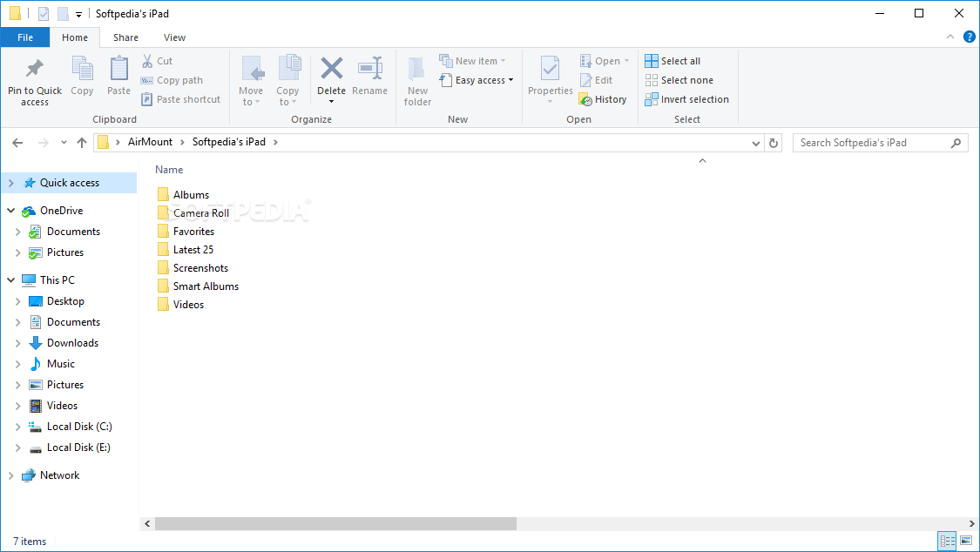This screenshot has width=980, height=552.
Task: Switch to details view in status bar
Action: coord(948,541)
